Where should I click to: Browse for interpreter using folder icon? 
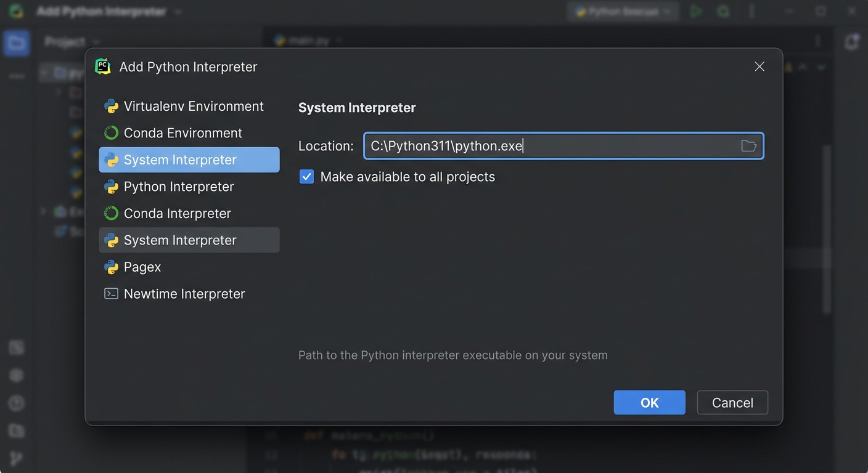748,146
